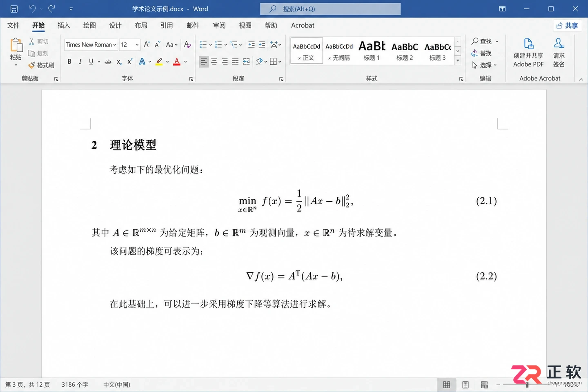Screen dimensions: 588x392
Task: Cut selection with 剪切
Action: [x=39, y=41]
